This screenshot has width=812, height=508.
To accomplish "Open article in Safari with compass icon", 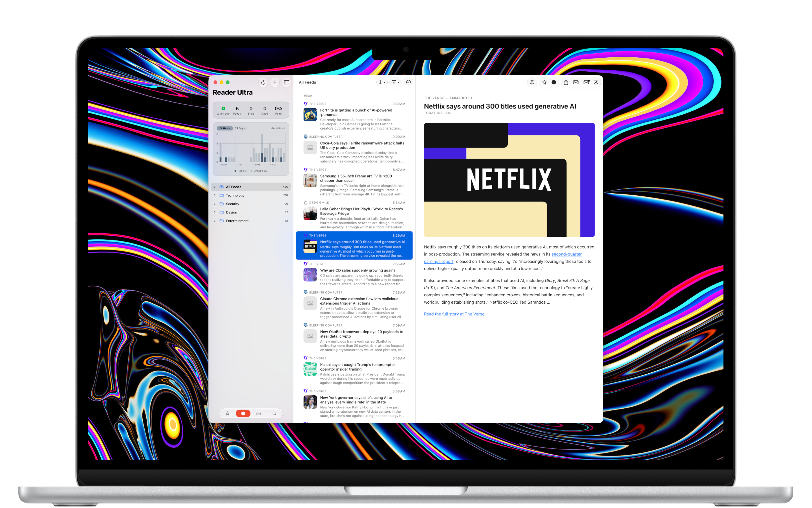I will 596,82.
